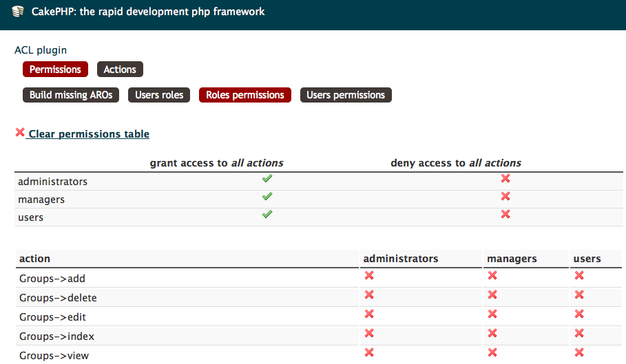Viewport: 626px width, 364px height.
Task: Toggle Groups->edit permission for users
Action: [x=579, y=314]
